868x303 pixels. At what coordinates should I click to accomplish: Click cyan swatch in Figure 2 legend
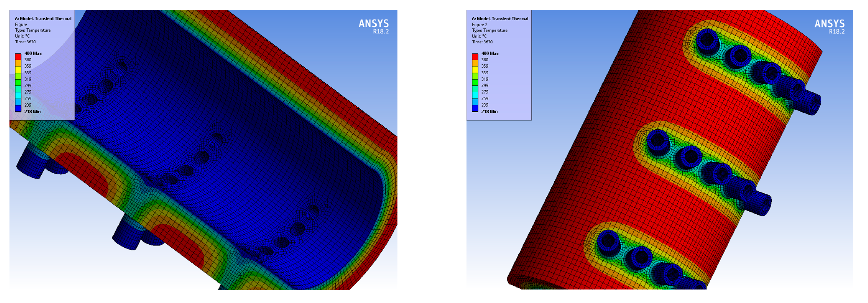click(x=475, y=95)
